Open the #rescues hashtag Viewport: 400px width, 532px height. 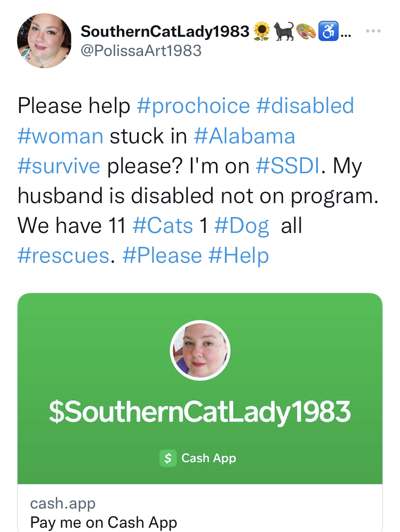[x=63, y=255]
